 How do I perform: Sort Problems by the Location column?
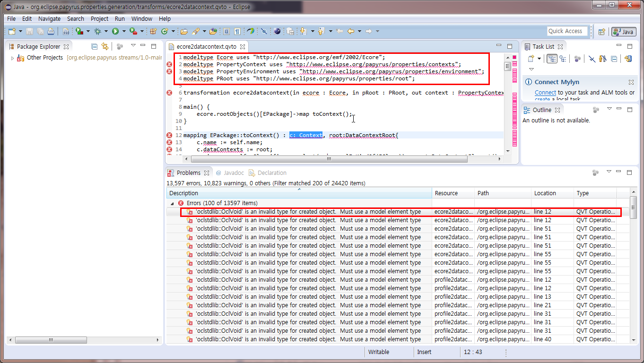pyautogui.click(x=553, y=193)
